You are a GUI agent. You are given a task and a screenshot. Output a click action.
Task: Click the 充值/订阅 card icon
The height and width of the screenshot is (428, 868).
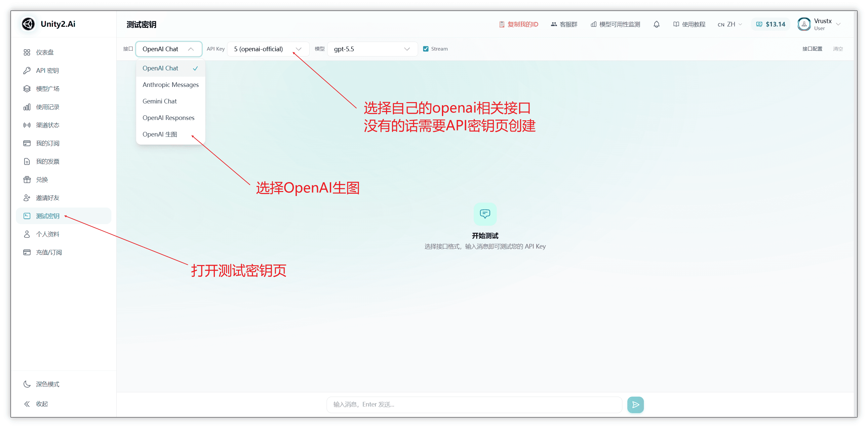pyautogui.click(x=27, y=253)
